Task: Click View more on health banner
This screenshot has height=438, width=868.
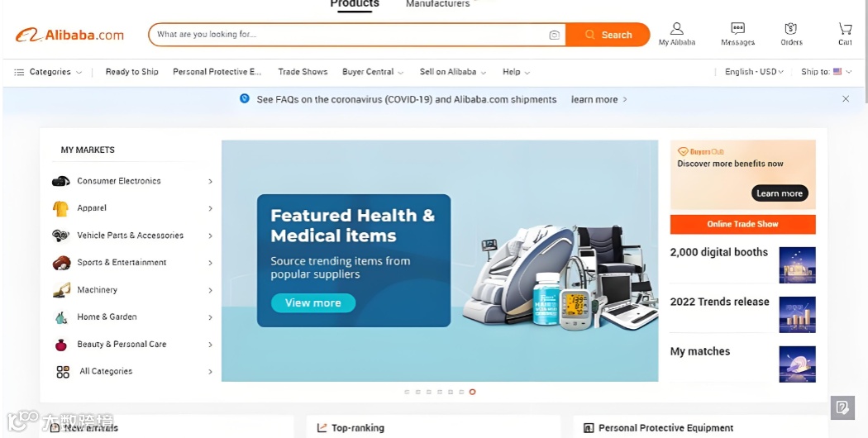Action: pos(312,303)
